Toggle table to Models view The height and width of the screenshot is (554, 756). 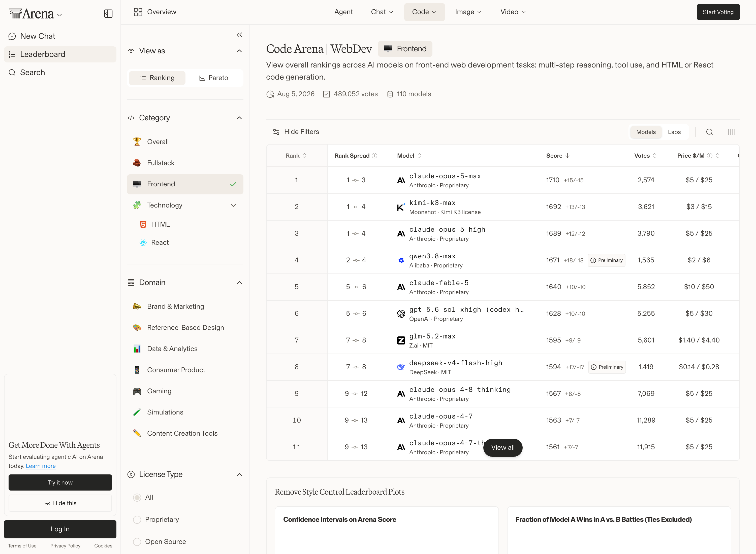point(646,132)
